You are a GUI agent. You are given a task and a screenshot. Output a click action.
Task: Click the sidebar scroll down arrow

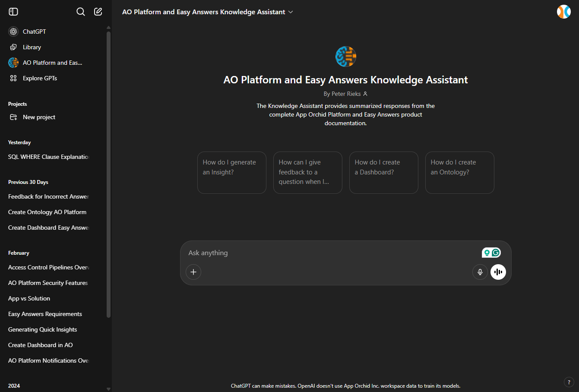tap(108, 389)
